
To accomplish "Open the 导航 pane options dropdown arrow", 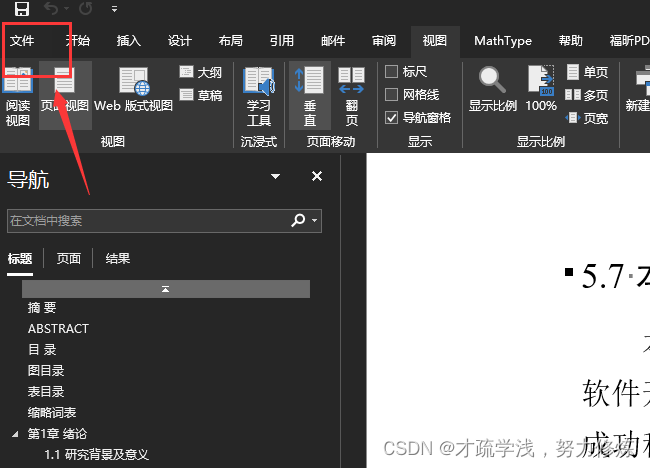I will click(x=275, y=176).
